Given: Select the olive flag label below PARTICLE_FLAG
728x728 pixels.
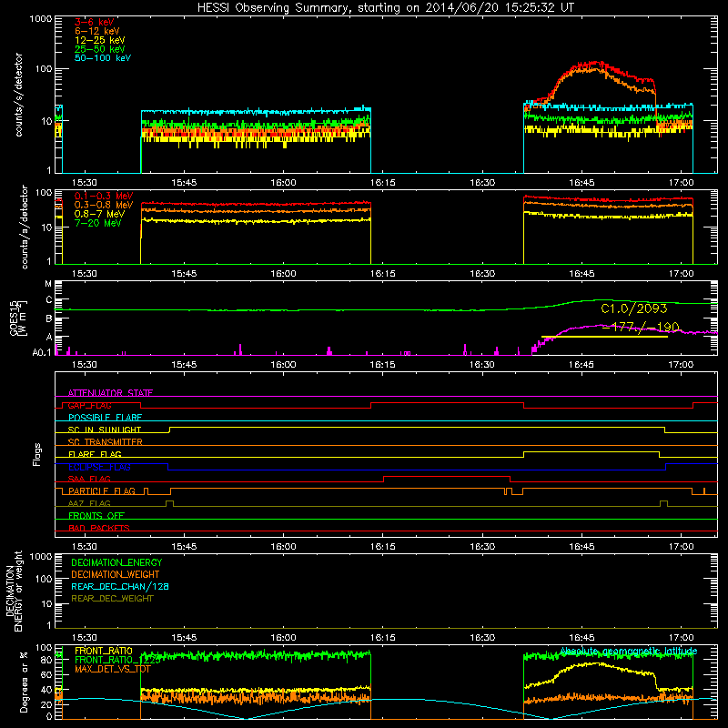Looking at the screenshot, I should click(89, 503).
